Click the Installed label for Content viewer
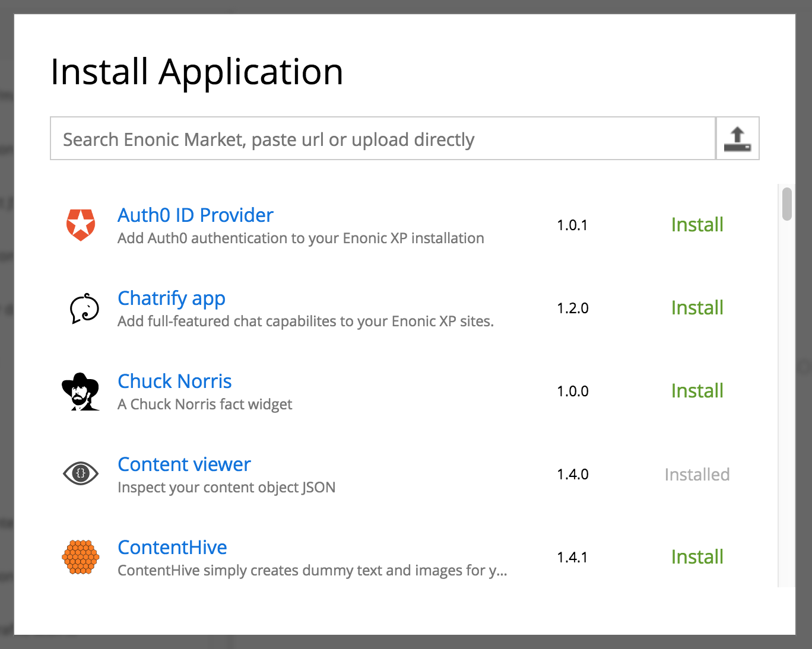This screenshot has height=649, width=812. pyautogui.click(x=697, y=475)
